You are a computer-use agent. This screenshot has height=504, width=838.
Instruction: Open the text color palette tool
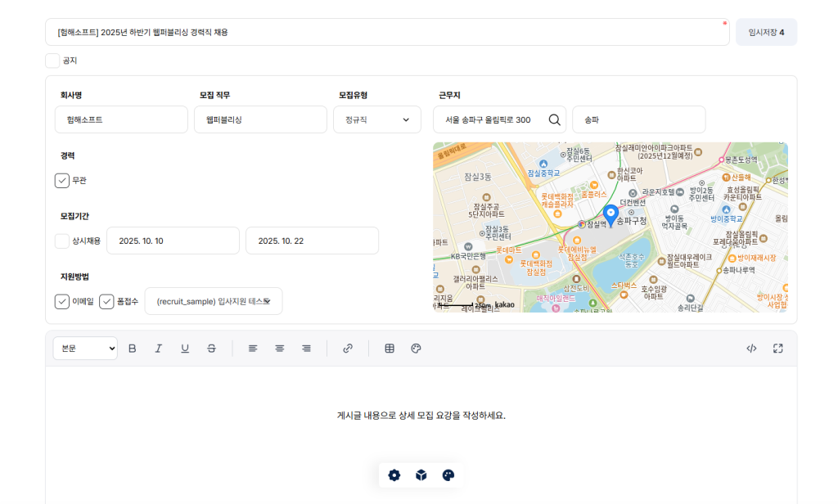(x=416, y=349)
